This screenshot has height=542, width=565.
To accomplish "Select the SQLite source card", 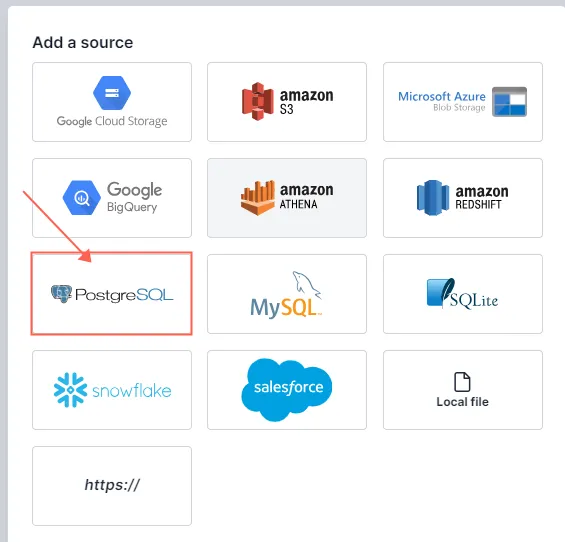I will coord(463,294).
